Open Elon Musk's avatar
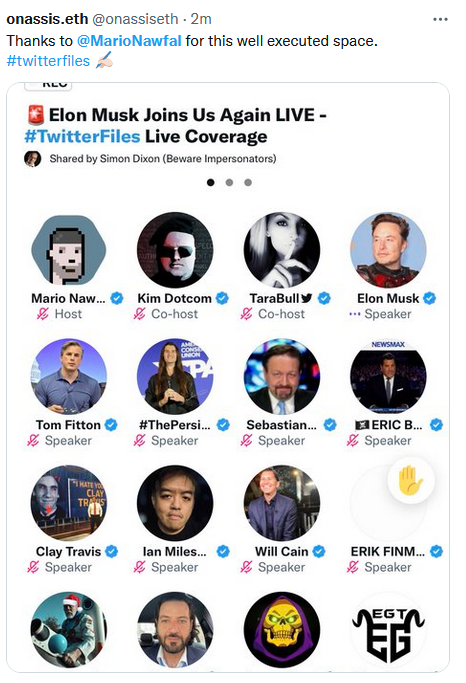Image resolution: width=466 pixels, height=683 pixels. 388,250
